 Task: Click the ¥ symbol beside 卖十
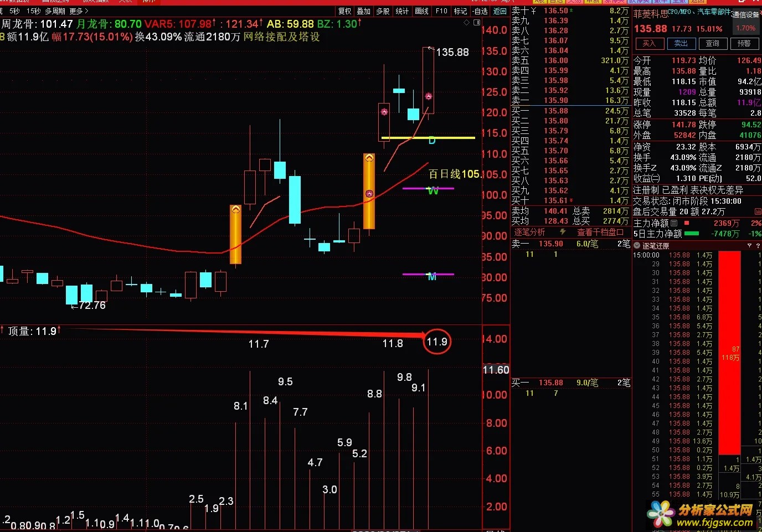[x=533, y=11]
